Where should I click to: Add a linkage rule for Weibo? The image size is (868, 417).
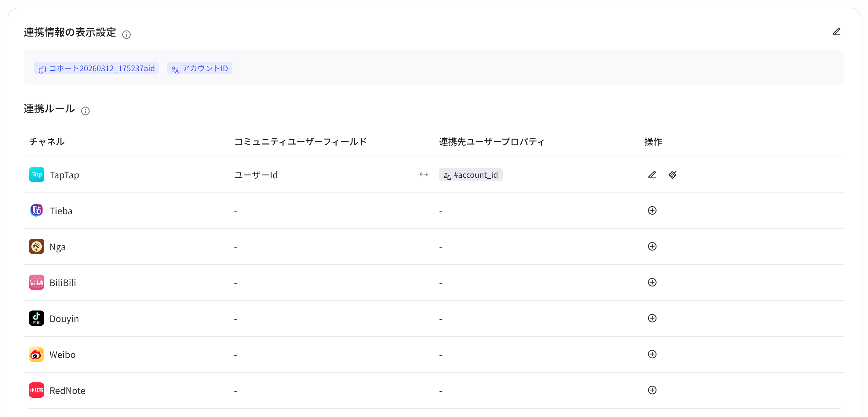(x=652, y=354)
